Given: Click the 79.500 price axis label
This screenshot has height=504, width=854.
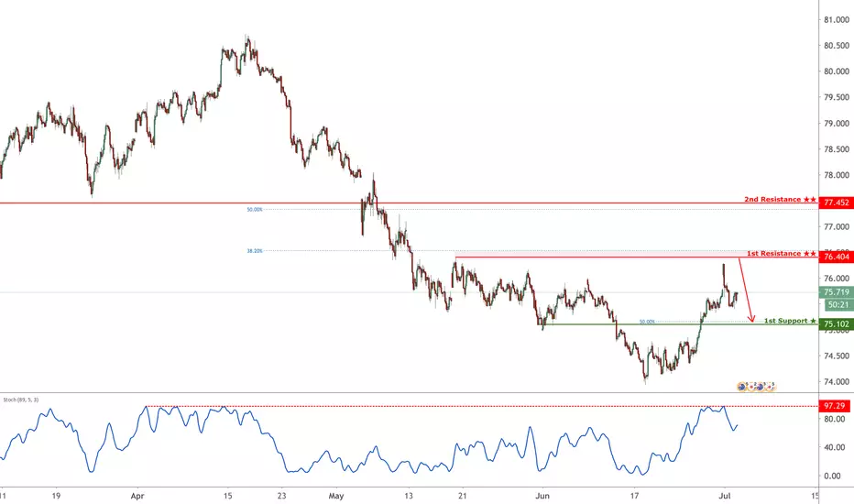Looking at the screenshot, I should [x=836, y=97].
